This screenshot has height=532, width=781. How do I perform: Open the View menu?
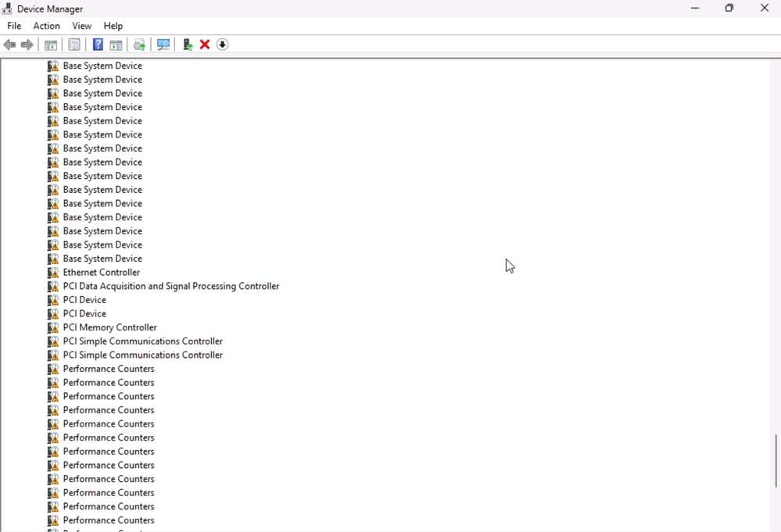[x=81, y=26]
